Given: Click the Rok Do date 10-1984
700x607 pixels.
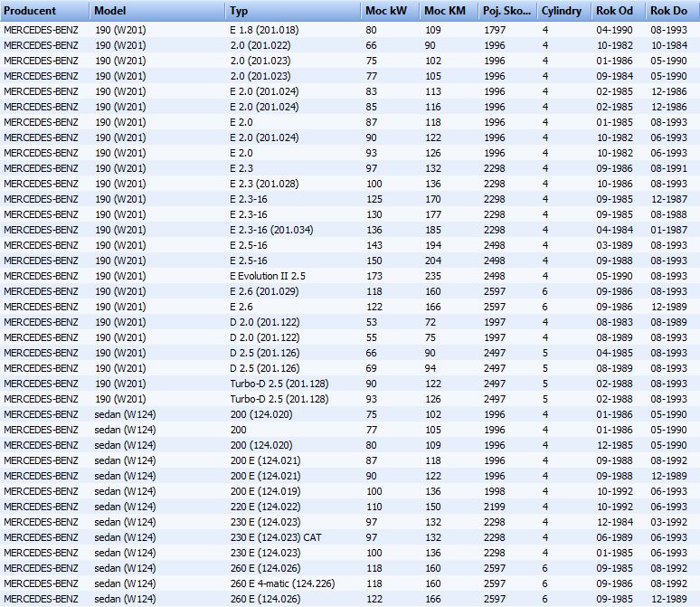Looking at the screenshot, I should [x=668, y=45].
